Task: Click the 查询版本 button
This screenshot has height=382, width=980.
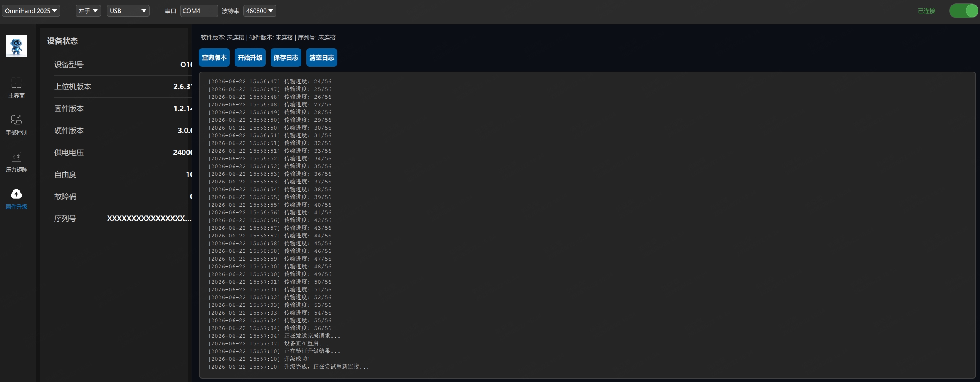Action: click(x=214, y=57)
